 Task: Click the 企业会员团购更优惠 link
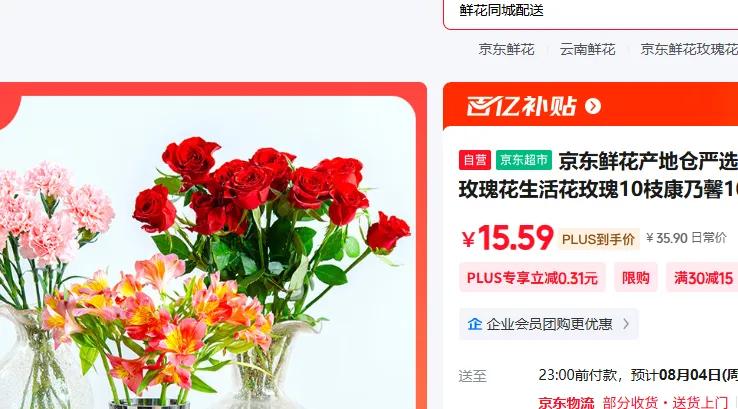[x=549, y=324]
